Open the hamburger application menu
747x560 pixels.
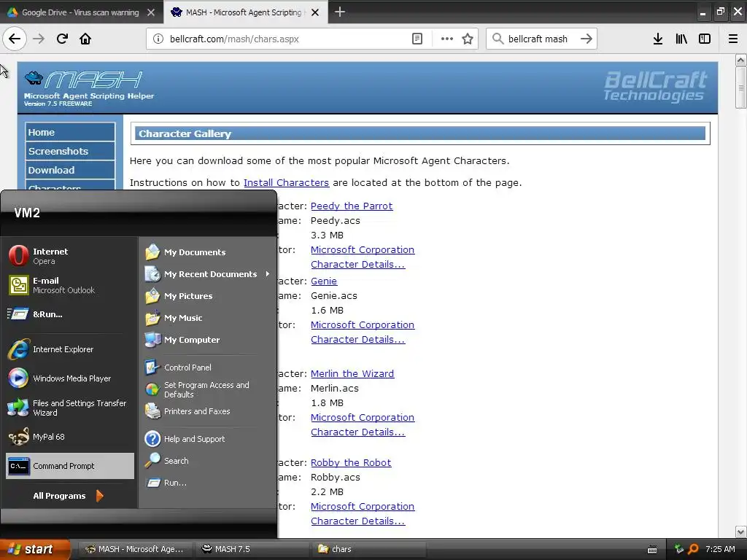[x=733, y=39]
